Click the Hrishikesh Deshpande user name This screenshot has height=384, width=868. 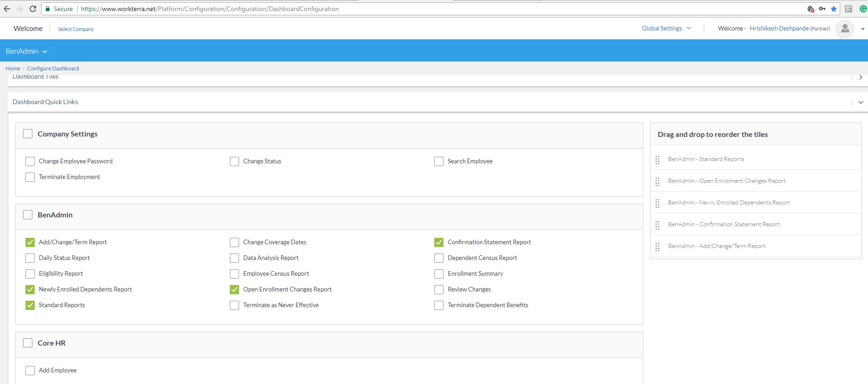tap(779, 28)
